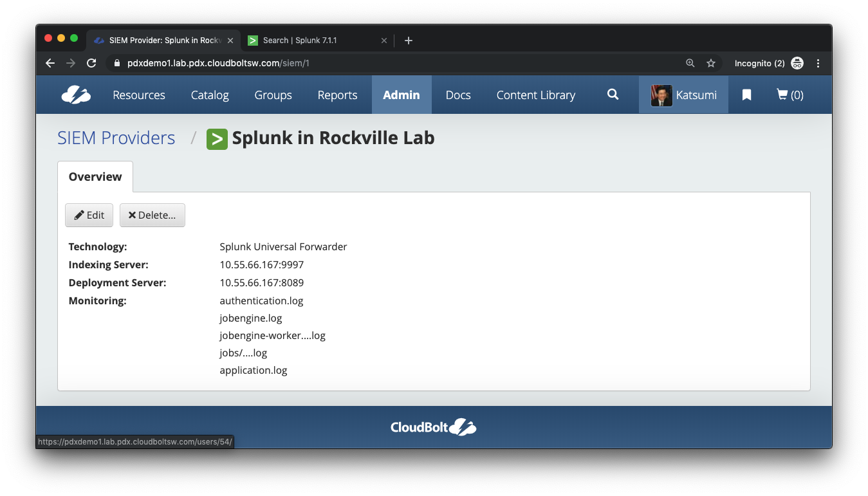The image size is (868, 496).
Task: Bookmark page with the star icon
Action: tap(711, 63)
